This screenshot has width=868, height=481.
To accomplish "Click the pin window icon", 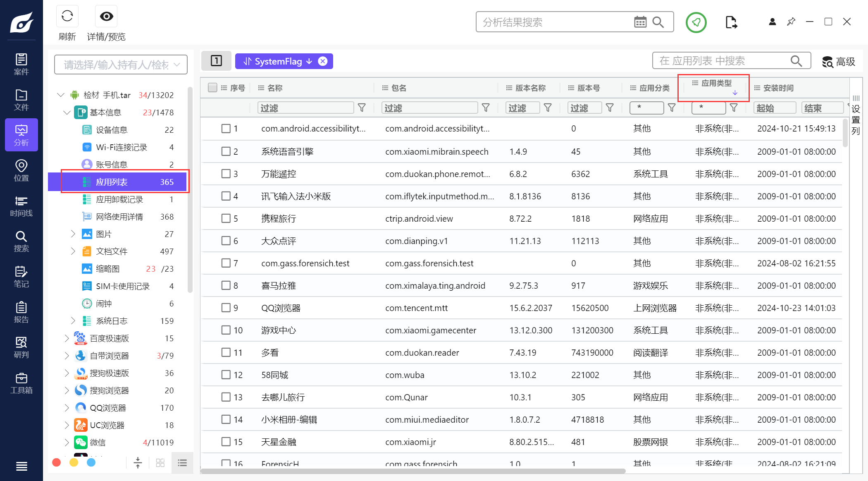I will 791,22.
